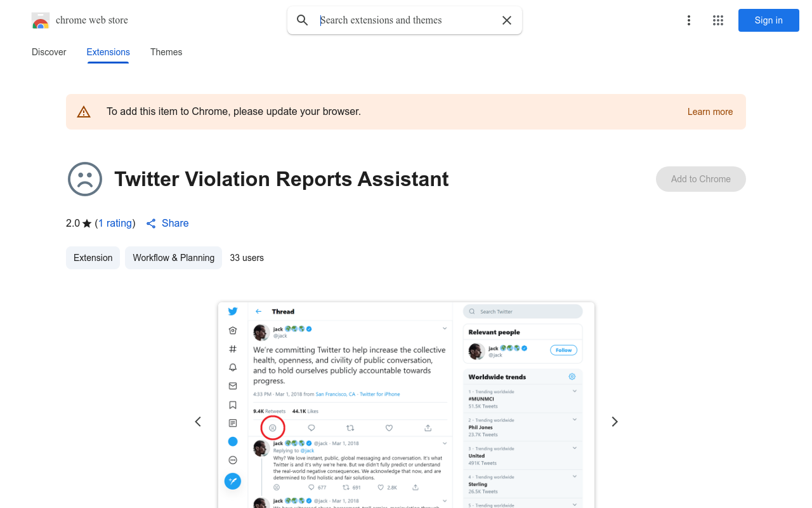The width and height of the screenshot is (812, 508).
Task: Select the Extensions tab
Action: coord(108,52)
